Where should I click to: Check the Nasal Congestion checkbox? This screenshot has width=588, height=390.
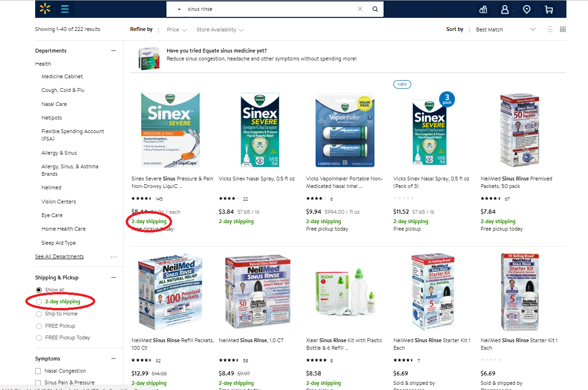38,371
